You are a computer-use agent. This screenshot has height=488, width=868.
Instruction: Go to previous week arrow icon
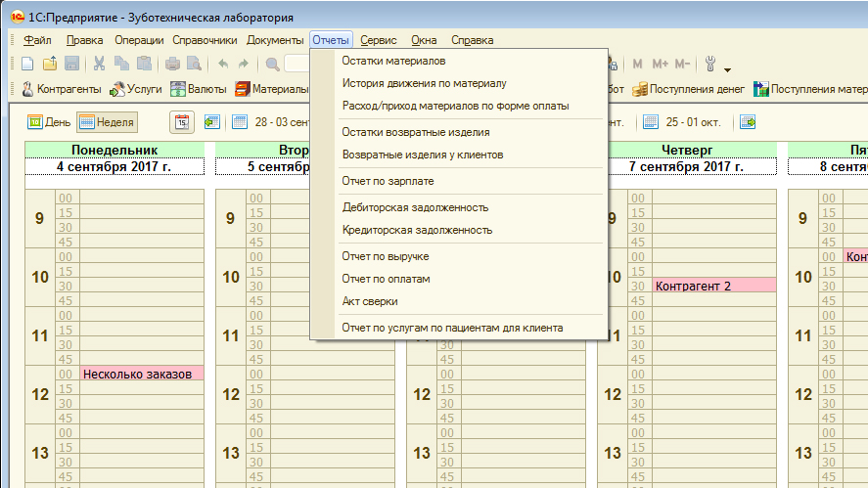[212, 122]
